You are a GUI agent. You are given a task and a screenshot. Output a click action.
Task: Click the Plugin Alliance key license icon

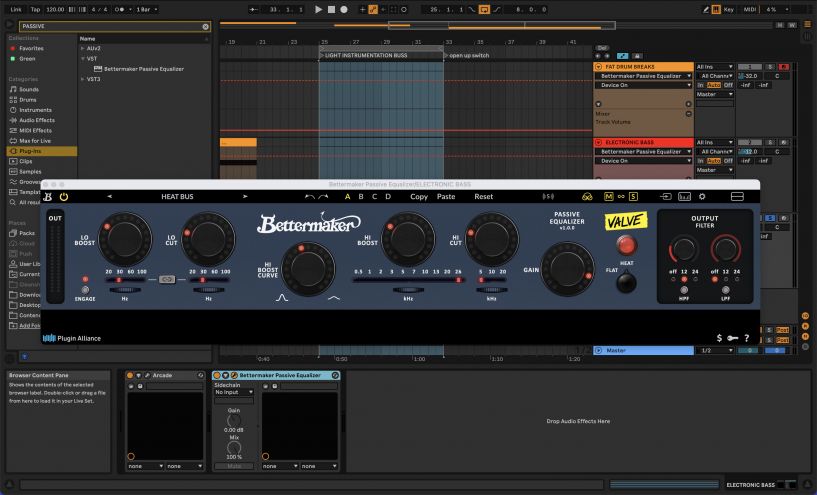point(733,338)
